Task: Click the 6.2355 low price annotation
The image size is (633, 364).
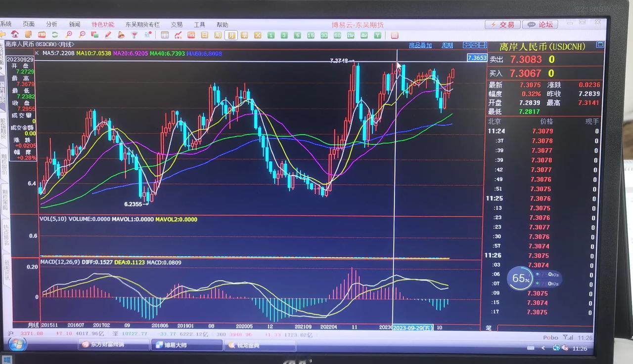Action: (x=133, y=203)
